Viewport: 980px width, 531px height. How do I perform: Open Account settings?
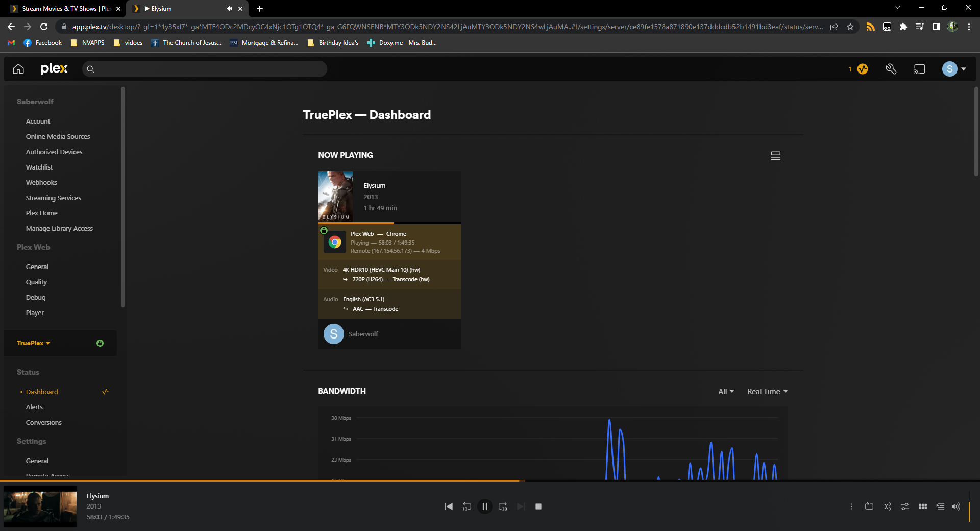click(38, 122)
